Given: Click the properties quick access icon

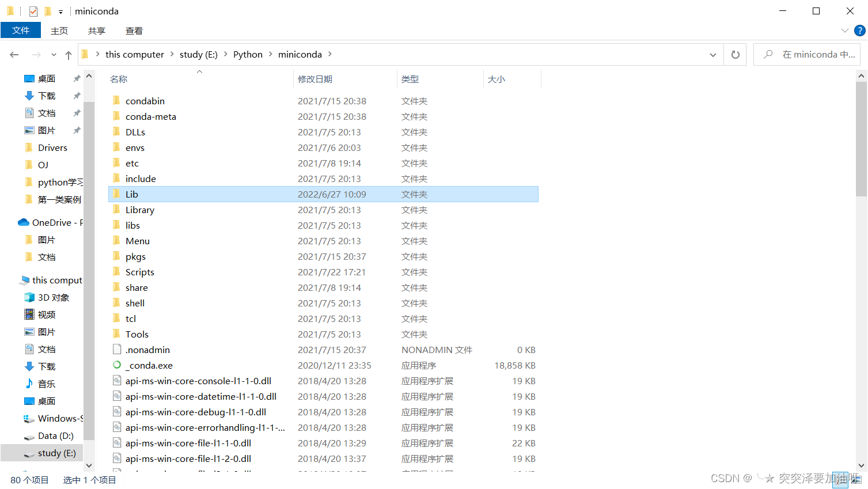Looking at the screenshot, I should [33, 11].
